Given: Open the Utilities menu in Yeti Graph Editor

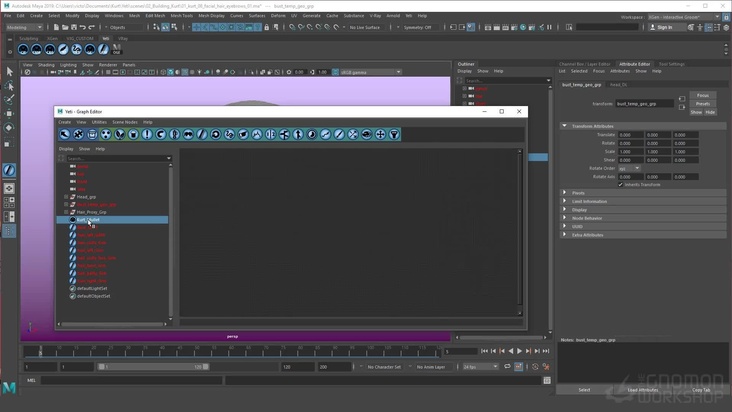Looking at the screenshot, I should point(99,122).
